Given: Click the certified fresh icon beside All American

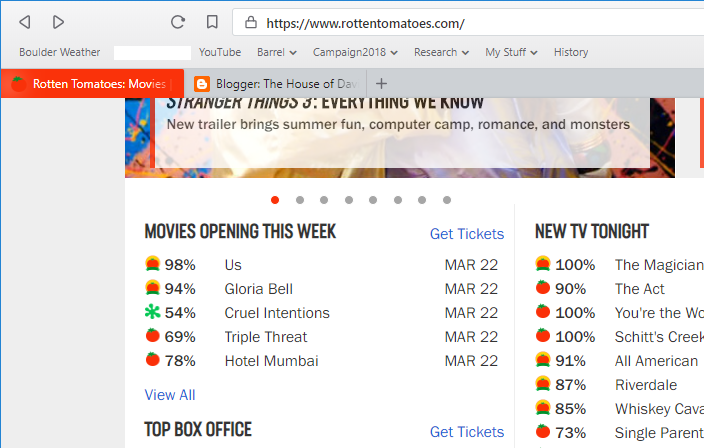Looking at the screenshot, I should coord(543,359).
